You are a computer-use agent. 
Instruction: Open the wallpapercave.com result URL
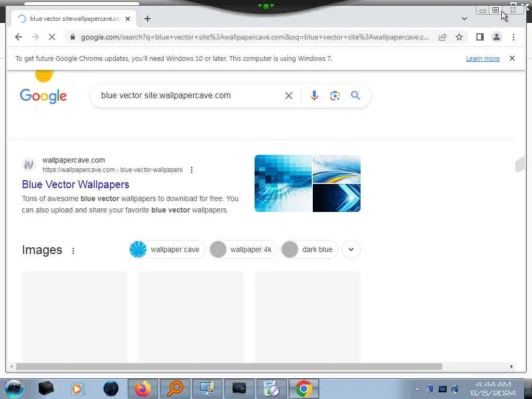pos(113,170)
